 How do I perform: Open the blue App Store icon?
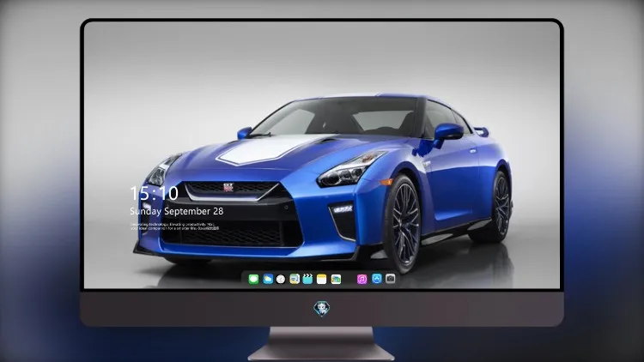point(377,279)
